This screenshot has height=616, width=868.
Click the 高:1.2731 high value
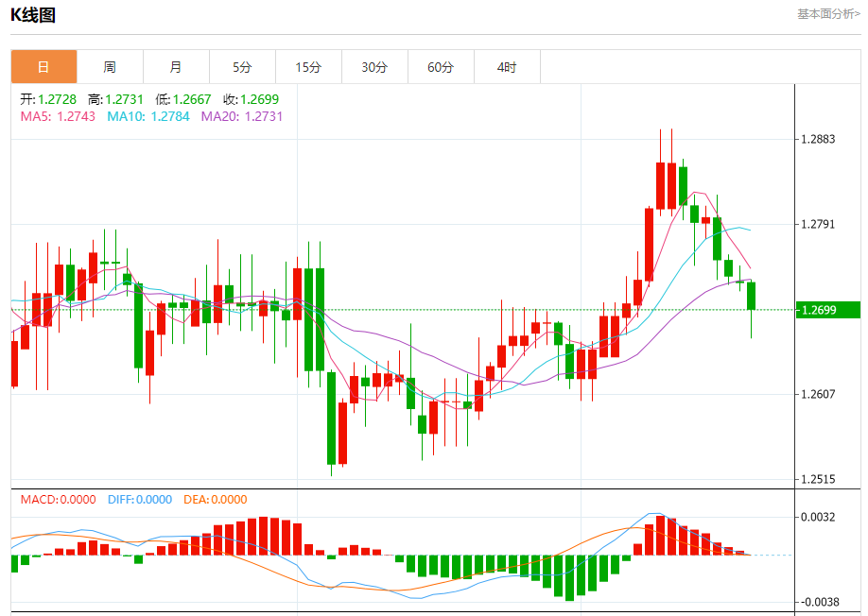[115, 99]
